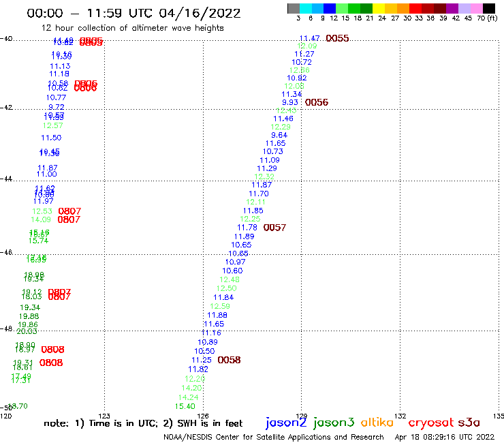Click the wave height value 10.50

point(204,351)
